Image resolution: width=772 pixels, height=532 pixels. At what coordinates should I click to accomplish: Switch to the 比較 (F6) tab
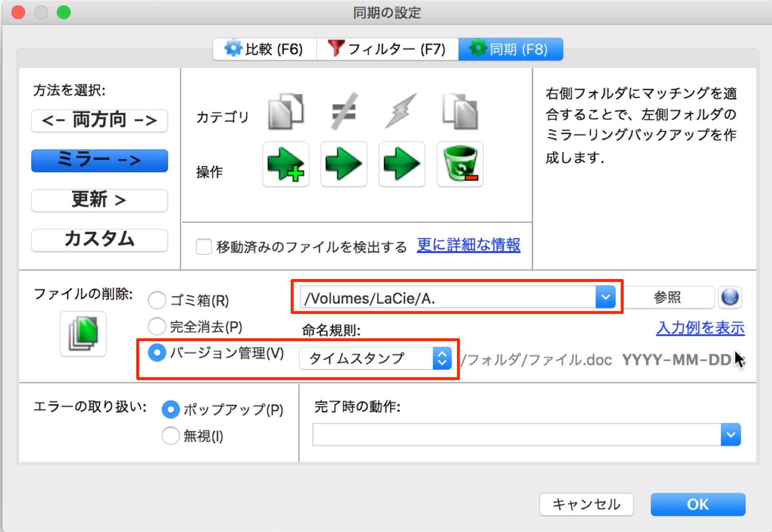pos(264,49)
